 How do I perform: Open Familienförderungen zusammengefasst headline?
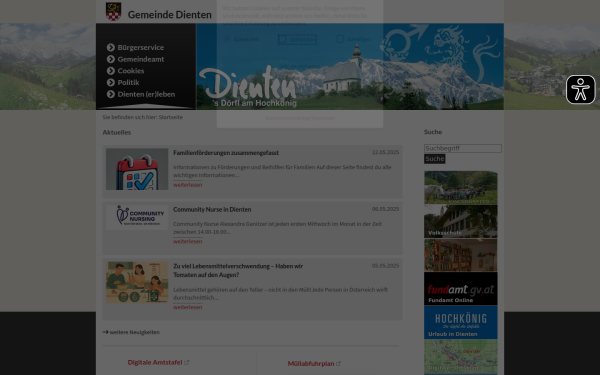tap(226, 153)
